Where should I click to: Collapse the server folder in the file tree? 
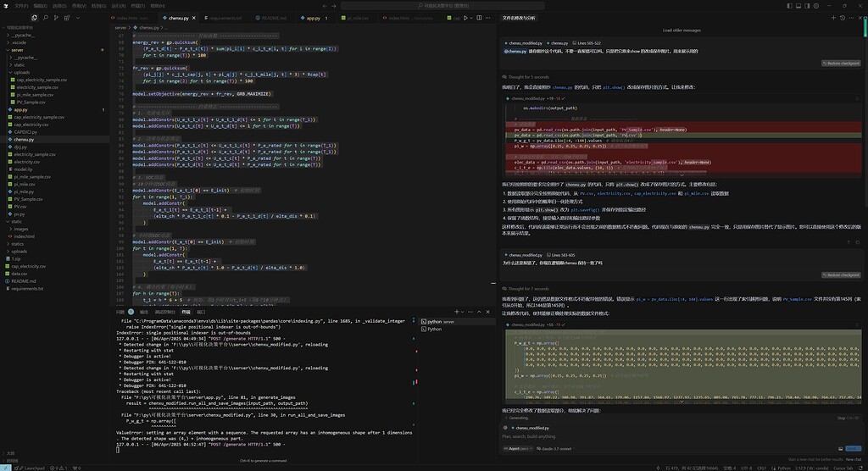click(x=17, y=49)
